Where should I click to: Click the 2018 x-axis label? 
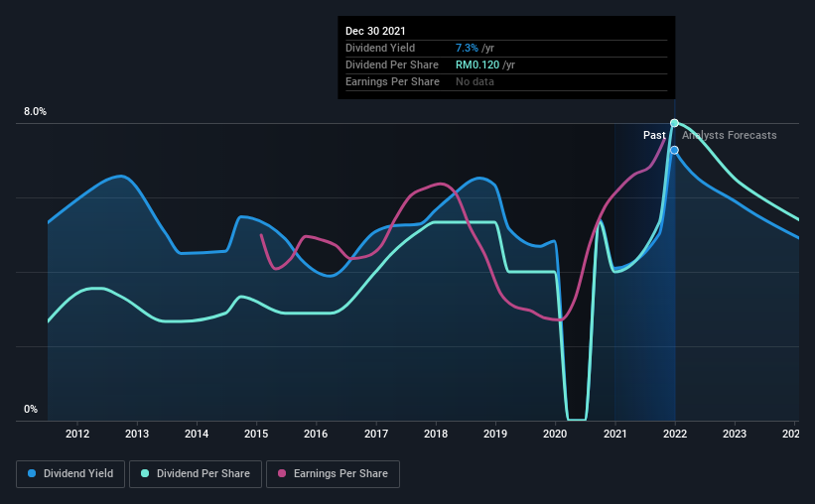coord(436,434)
